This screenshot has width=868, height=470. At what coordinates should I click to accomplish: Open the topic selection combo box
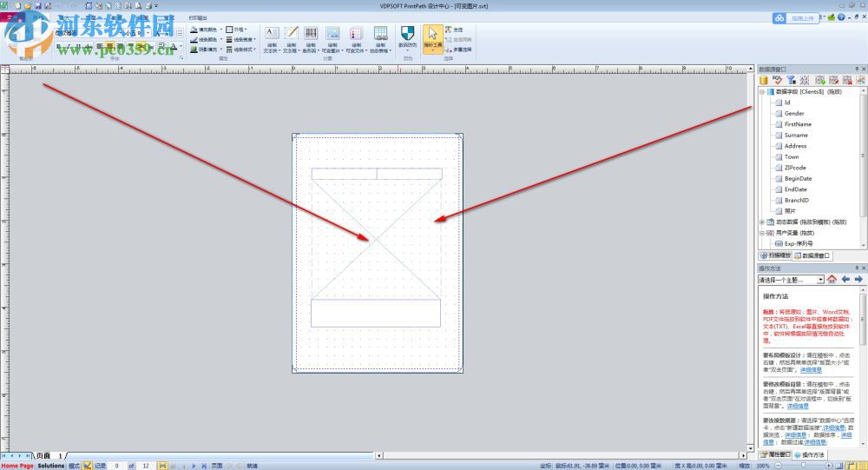[791, 280]
